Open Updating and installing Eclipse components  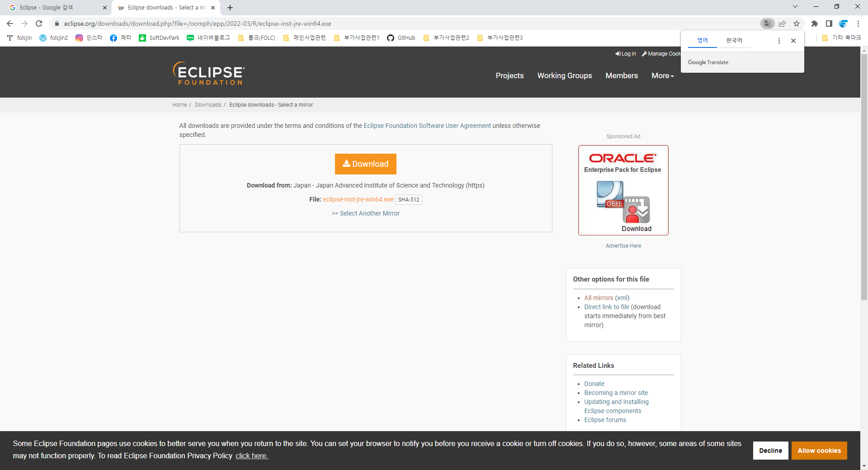click(616, 406)
